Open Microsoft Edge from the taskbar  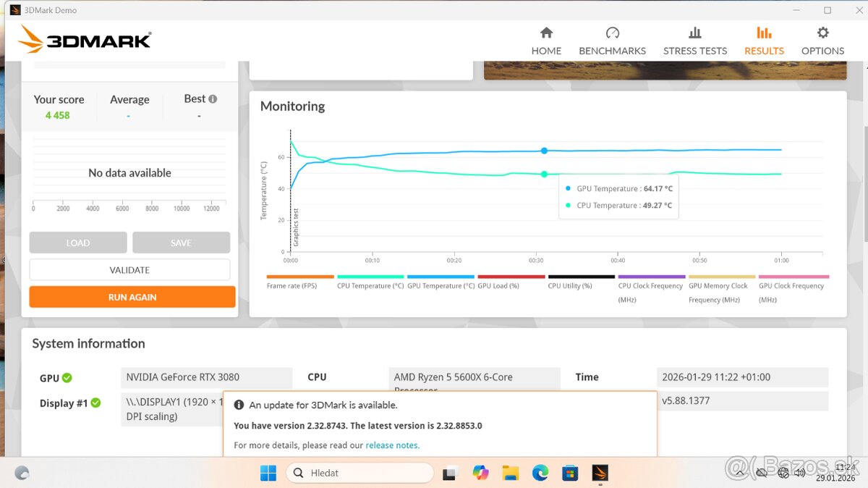tap(540, 473)
